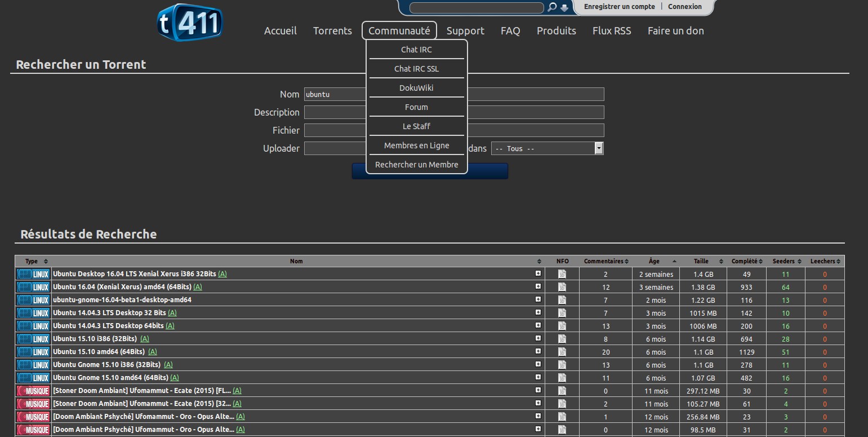
Task: Click the Connexion link
Action: click(684, 7)
